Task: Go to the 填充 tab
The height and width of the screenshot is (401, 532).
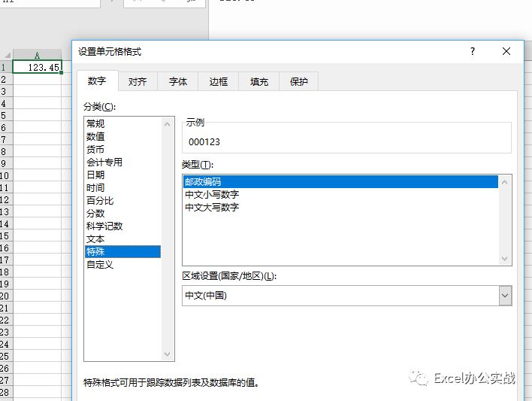Action: coord(259,81)
